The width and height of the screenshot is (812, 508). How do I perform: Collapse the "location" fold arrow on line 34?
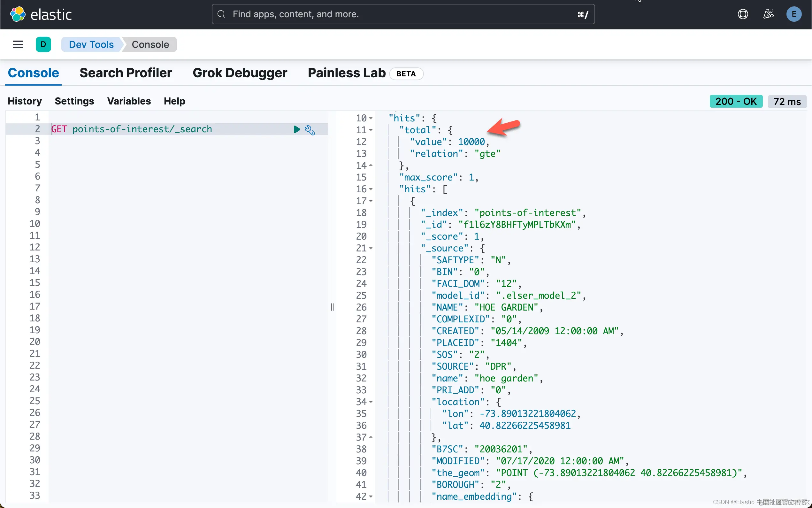(371, 402)
